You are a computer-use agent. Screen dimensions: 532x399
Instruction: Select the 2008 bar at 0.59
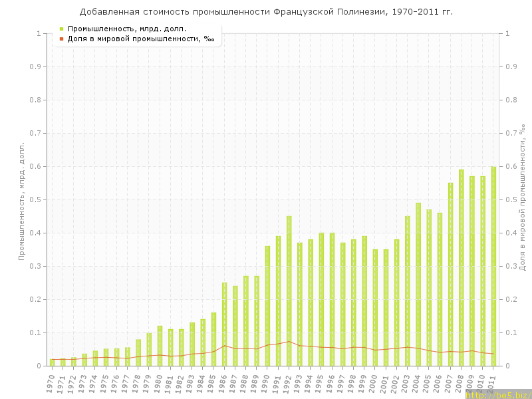point(461,267)
